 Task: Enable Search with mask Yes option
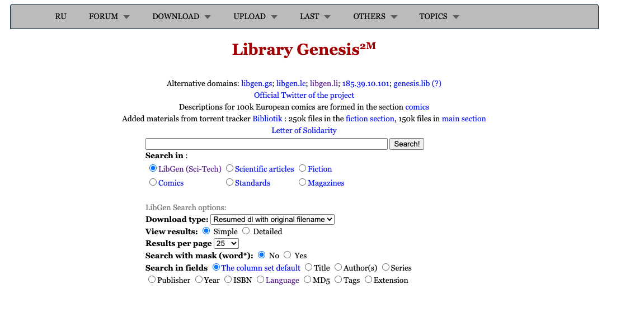tap(288, 255)
